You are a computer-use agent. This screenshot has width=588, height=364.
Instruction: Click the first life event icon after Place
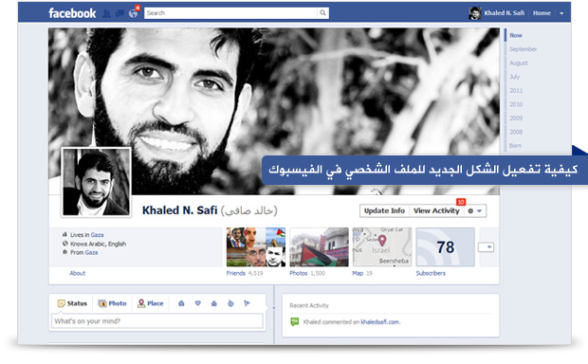point(181,303)
